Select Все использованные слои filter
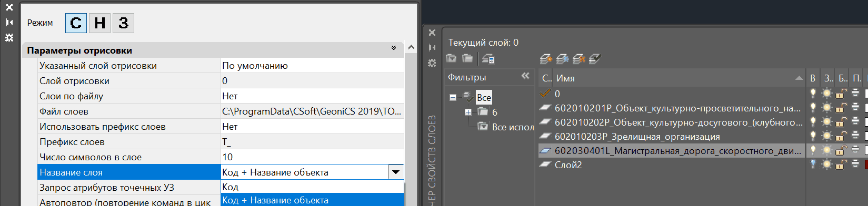868x206 pixels. click(x=513, y=127)
